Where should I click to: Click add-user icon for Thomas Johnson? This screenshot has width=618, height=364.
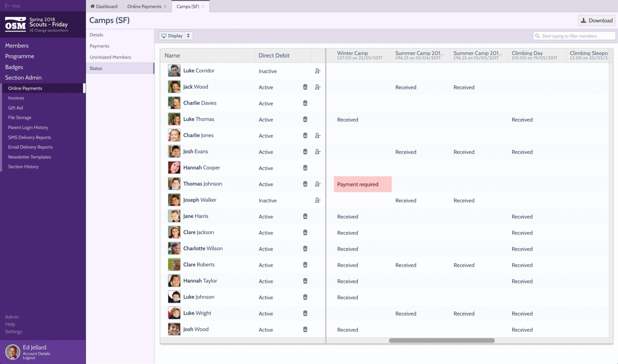(x=318, y=184)
